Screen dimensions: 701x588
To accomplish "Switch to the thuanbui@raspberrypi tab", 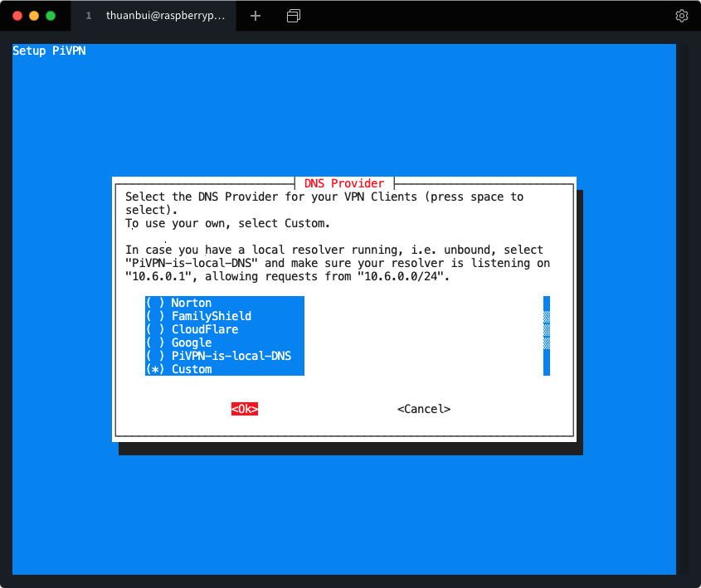I will 165,16.
